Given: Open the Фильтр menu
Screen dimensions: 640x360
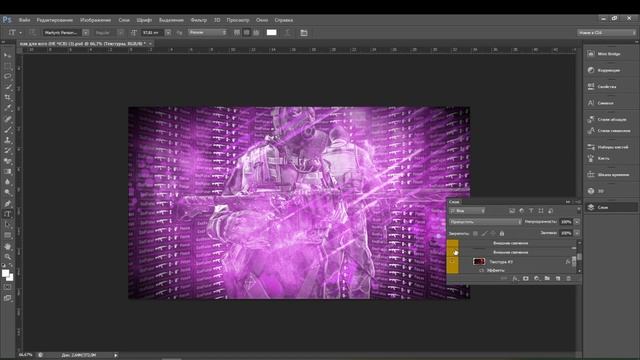Looking at the screenshot, I should tap(198, 20).
